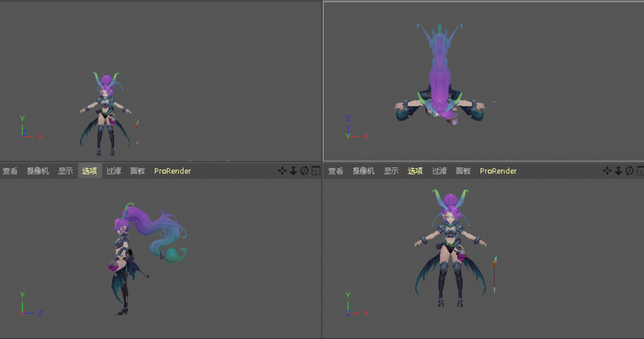Image resolution: width=644 pixels, height=339 pixels.
Task: Open 查看 menu in right viewport bar
Action: [x=336, y=171]
